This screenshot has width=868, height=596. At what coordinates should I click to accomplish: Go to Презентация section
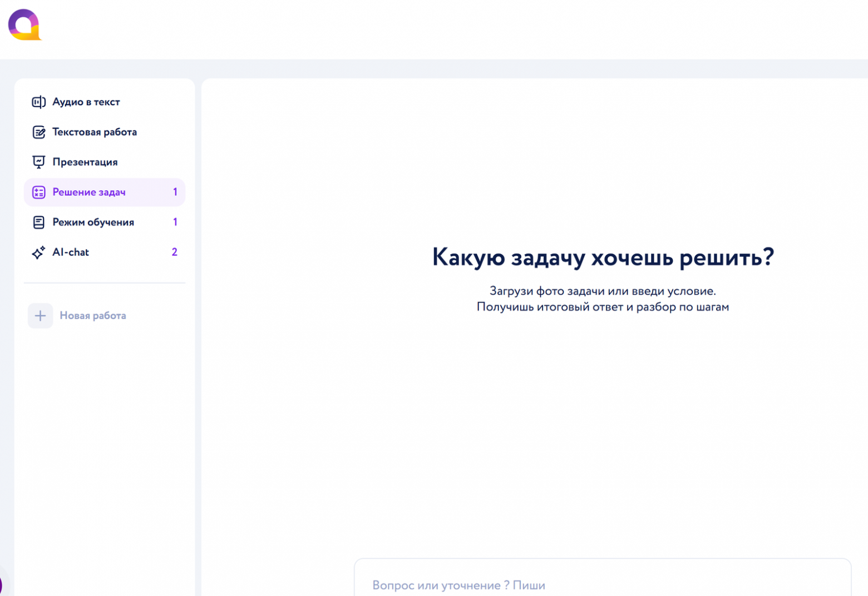105,162
